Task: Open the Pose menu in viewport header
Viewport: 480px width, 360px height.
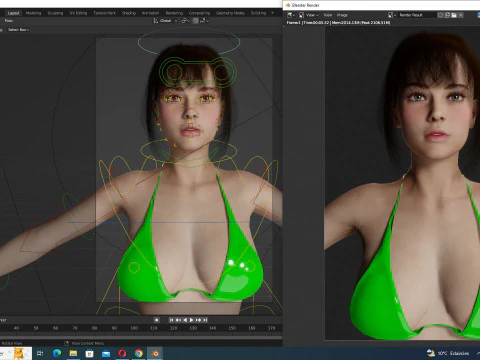Action: coord(9,21)
